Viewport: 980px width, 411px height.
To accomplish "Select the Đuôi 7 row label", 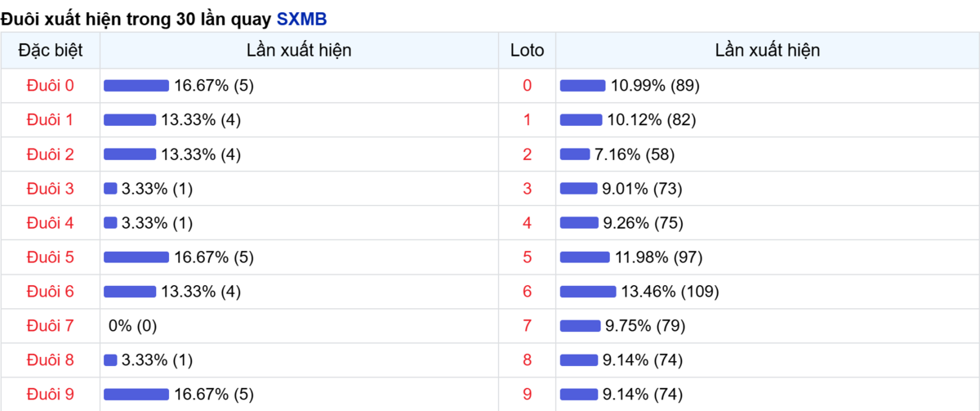I will 50,326.
